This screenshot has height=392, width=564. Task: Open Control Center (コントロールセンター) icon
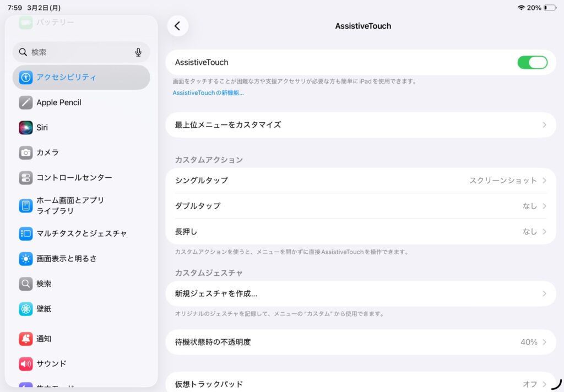point(26,178)
